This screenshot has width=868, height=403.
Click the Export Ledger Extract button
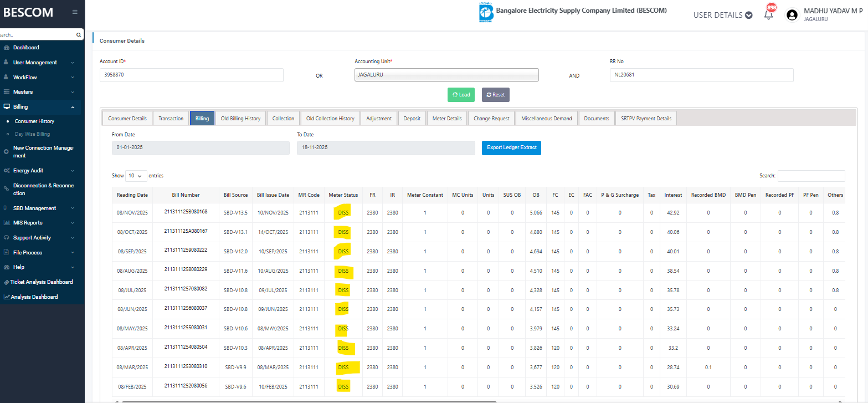click(x=511, y=148)
